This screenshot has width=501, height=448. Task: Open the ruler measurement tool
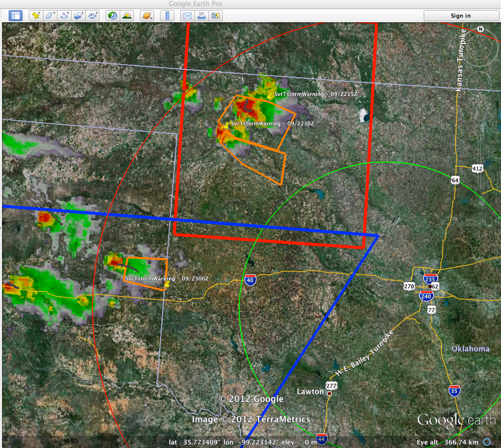(x=167, y=16)
